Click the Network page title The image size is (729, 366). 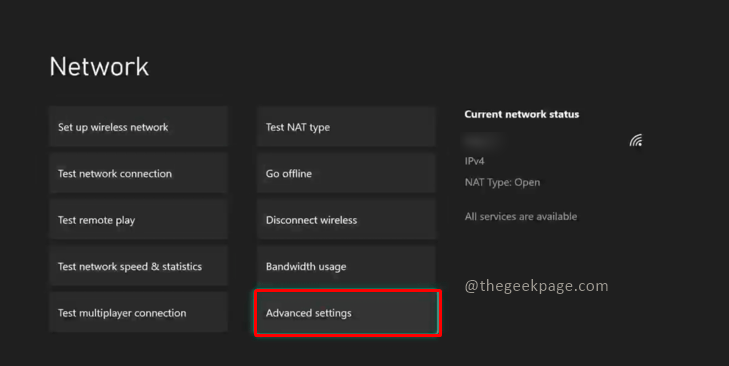pyautogui.click(x=99, y=67)
